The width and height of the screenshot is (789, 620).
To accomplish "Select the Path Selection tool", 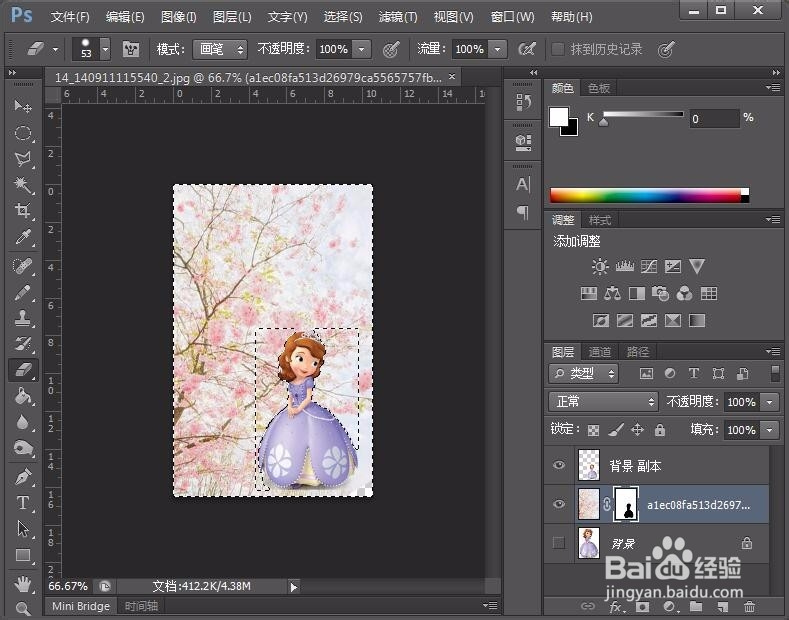I will [23, 529].
